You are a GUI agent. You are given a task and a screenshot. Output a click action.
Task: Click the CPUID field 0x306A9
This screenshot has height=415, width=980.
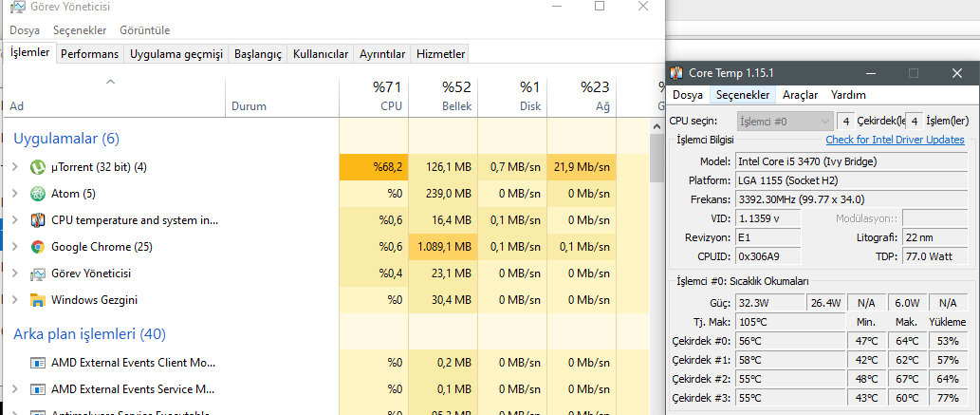[x=767, y=256]
